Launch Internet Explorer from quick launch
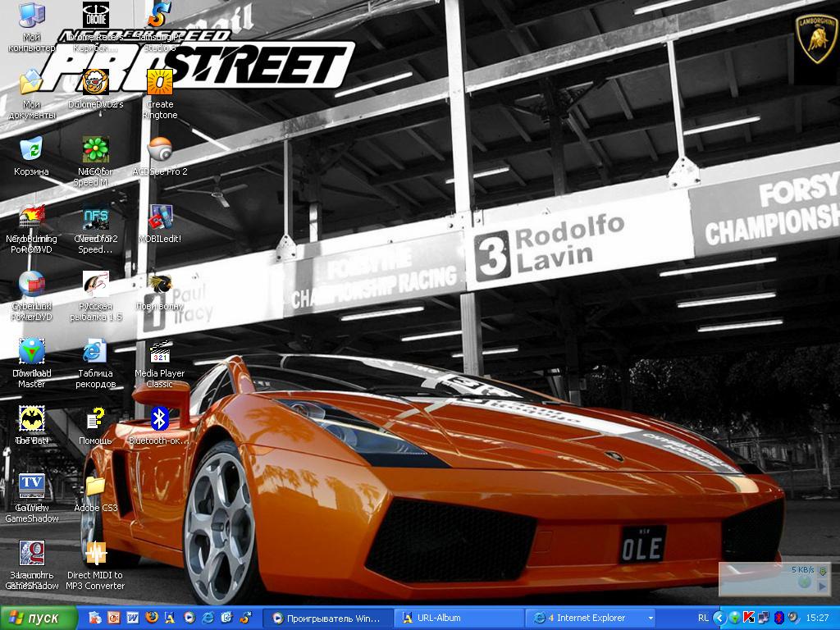Viewport: 840px width, 630px height. (x=208, y=619)
